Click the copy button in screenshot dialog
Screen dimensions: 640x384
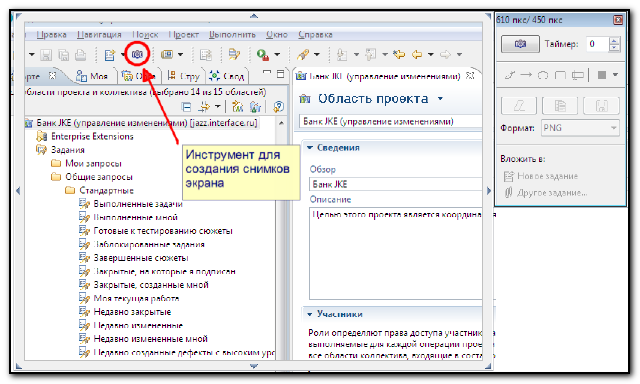[x=560, y=106]
